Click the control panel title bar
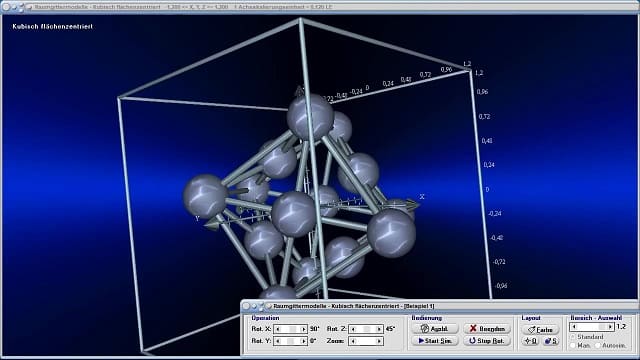Viewport: 640px width, 360px height. (x=440, y=306)
